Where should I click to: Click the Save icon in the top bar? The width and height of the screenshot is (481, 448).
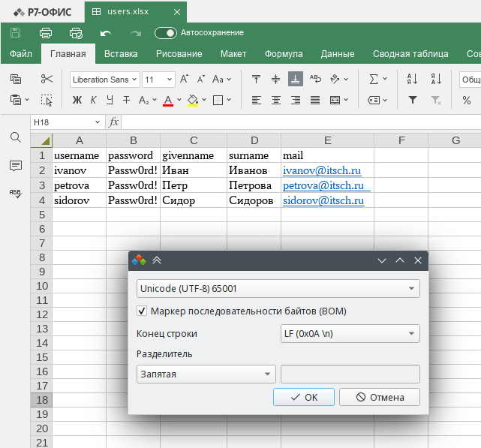click(15, 32)
